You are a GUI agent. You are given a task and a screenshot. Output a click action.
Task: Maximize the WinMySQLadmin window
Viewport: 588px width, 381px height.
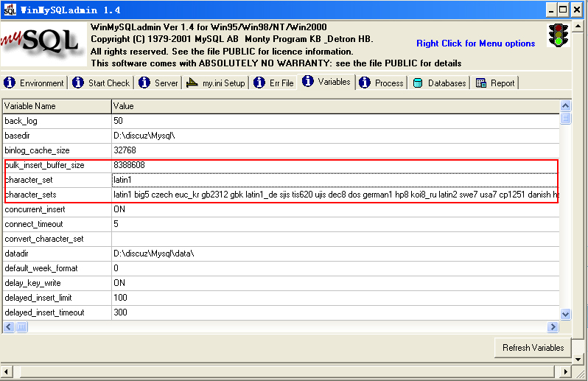coord(563,10)
